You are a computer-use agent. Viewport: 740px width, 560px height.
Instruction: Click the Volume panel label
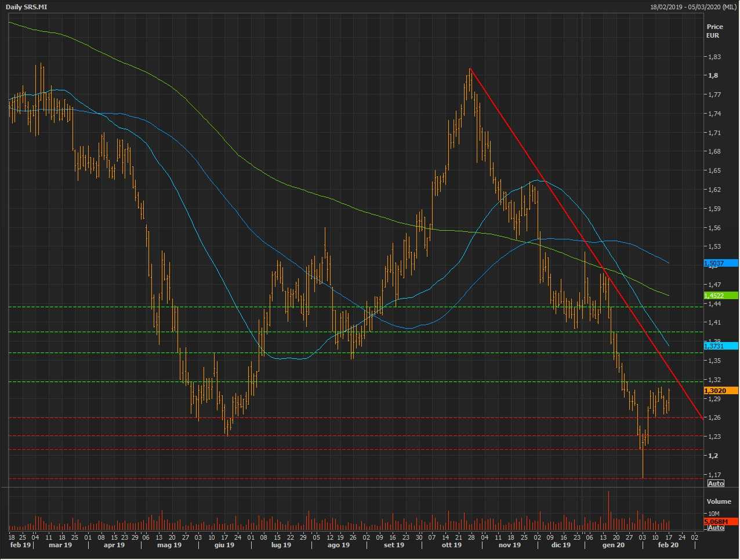coord(719,501)
